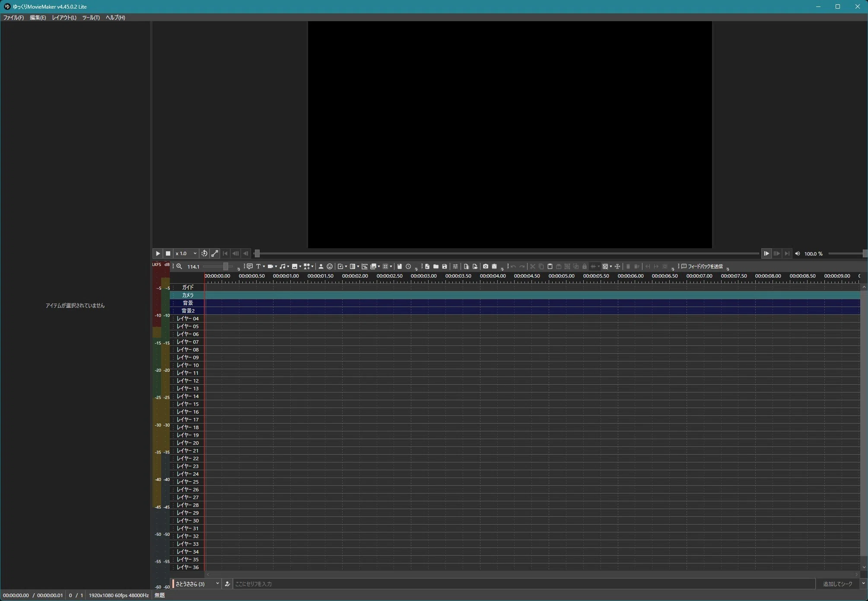Click the character edit icon beside voice dropdown
868x601 pixels.
click(227, 584)
